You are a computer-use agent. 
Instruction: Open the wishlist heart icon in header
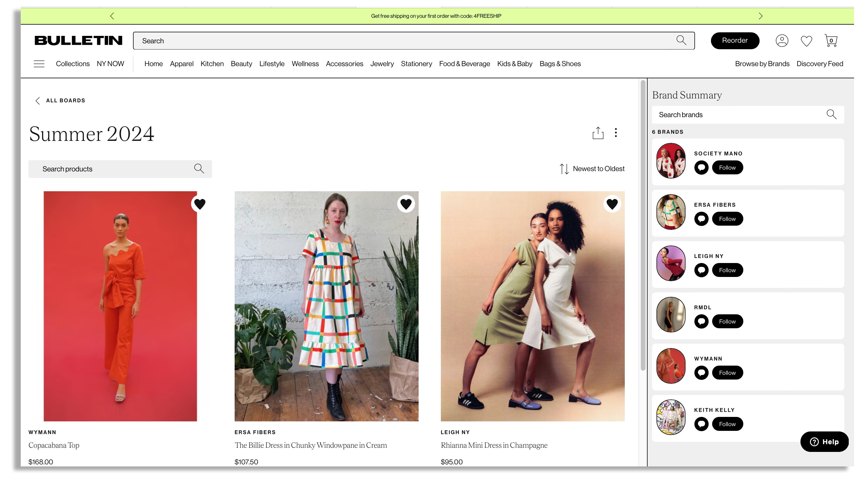tap(806, 41)
